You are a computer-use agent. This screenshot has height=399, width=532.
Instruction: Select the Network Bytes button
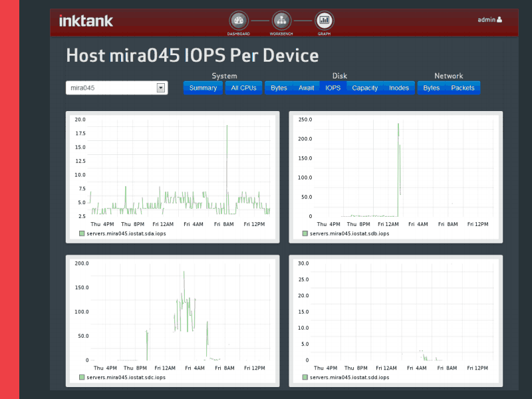[431, 88]
